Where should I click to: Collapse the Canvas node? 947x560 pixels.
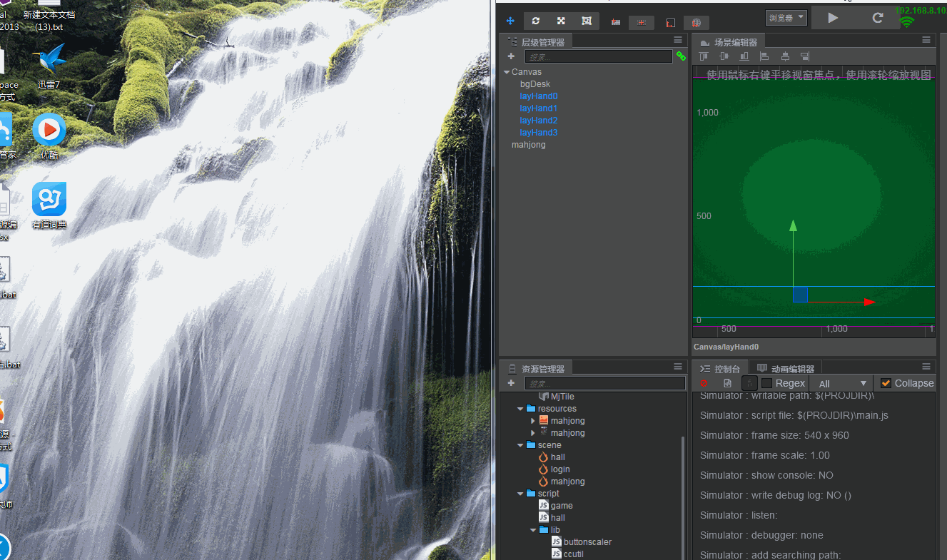[x=507, y=72]
